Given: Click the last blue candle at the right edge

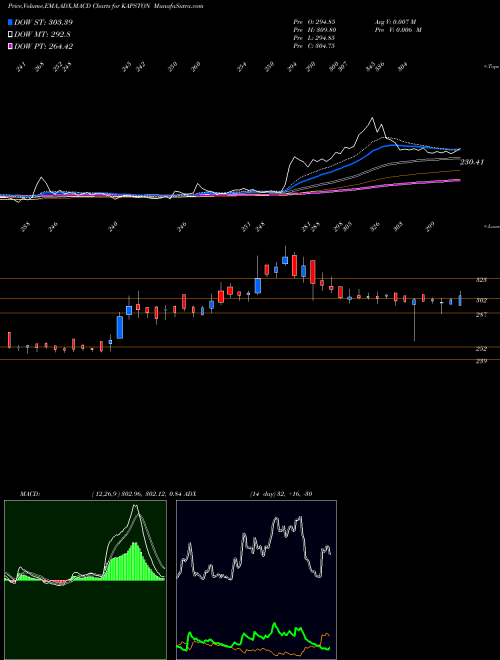Looking at the screenshot, I should click(460, 299).
